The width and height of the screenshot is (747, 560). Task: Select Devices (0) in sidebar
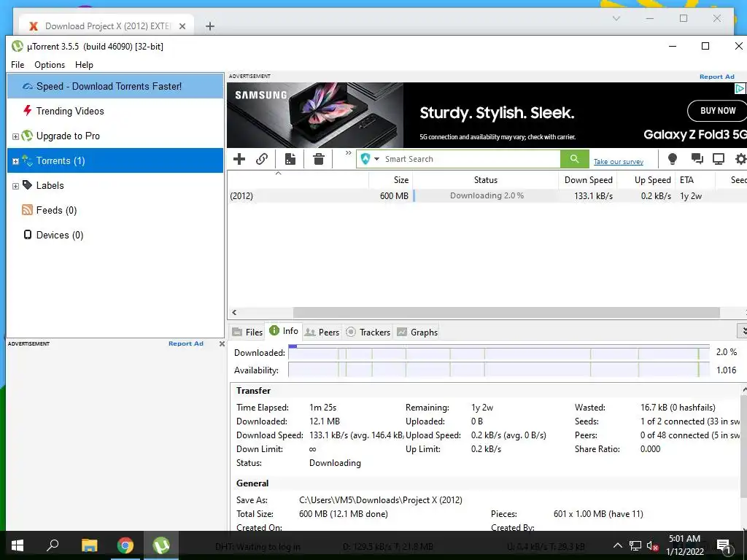115,235
